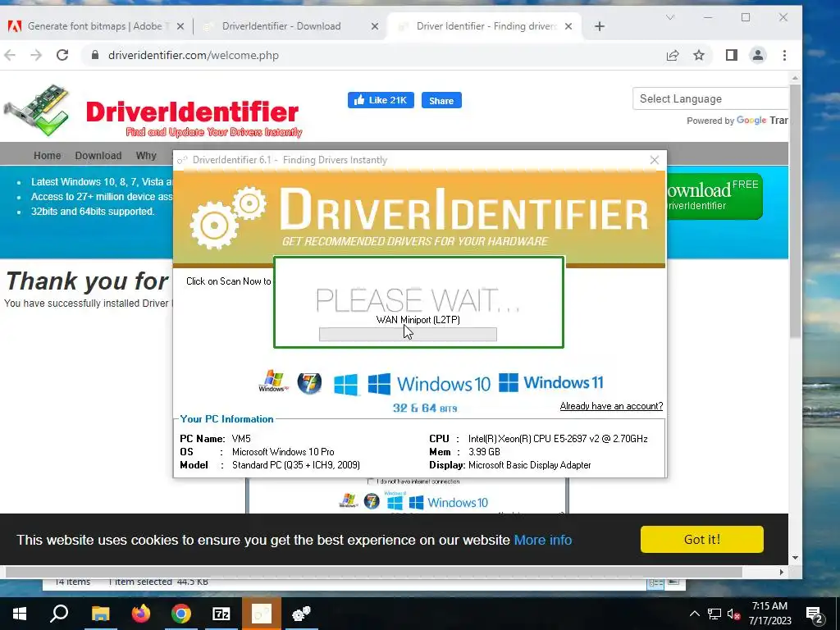Launch Firefox from the taskbar
This screenshot has width=840, height=630.
pos(141,614)
